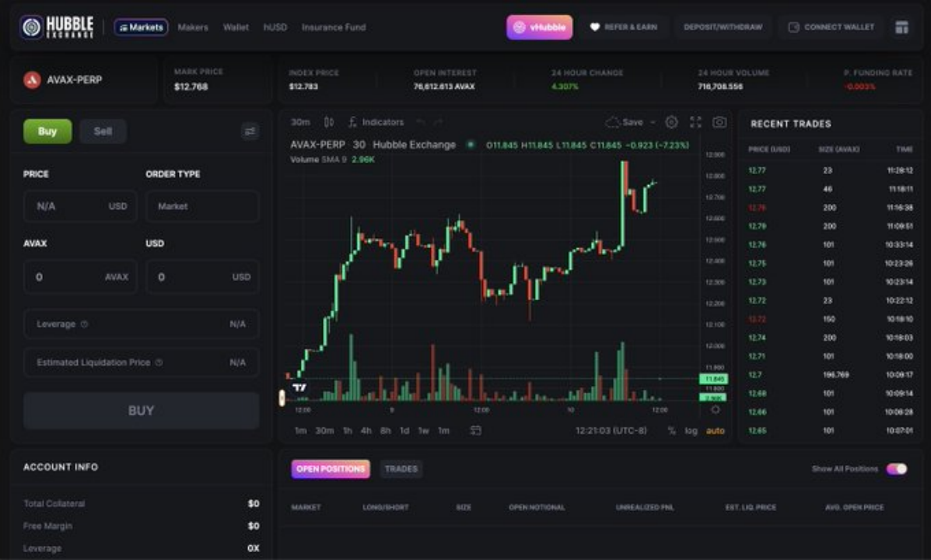Click the recent trade at 11:28:12

[831, 170]
